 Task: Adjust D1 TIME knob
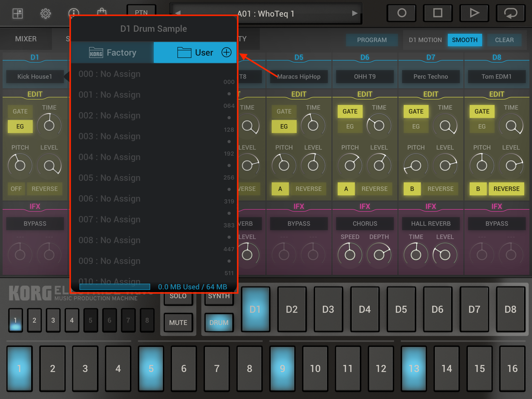49,125
